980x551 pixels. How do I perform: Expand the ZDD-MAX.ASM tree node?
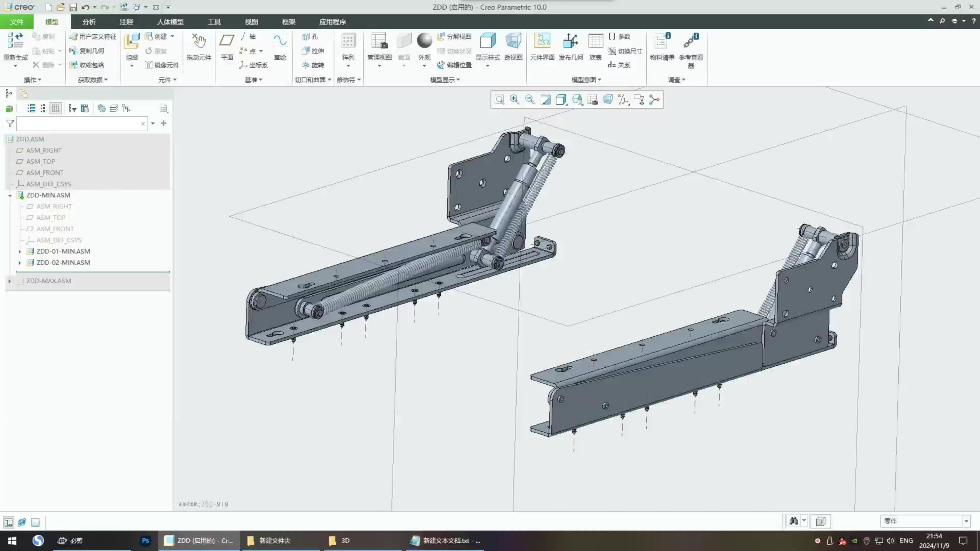[9, 281]
